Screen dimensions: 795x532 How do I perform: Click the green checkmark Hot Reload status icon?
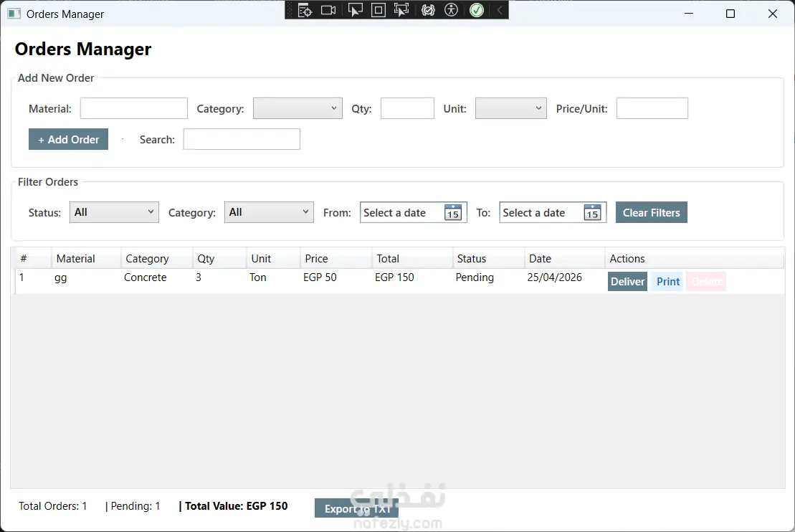[x=477, y=10]
